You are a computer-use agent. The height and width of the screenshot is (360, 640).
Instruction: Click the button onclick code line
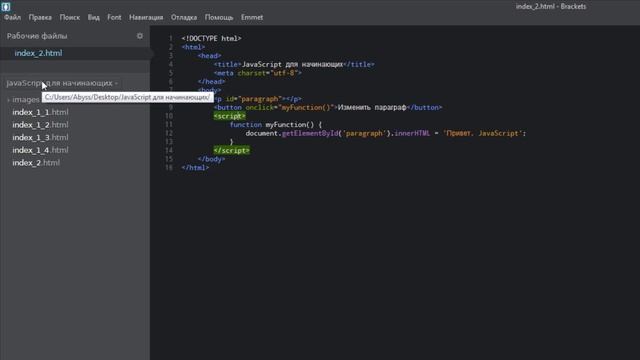[328, 108]
